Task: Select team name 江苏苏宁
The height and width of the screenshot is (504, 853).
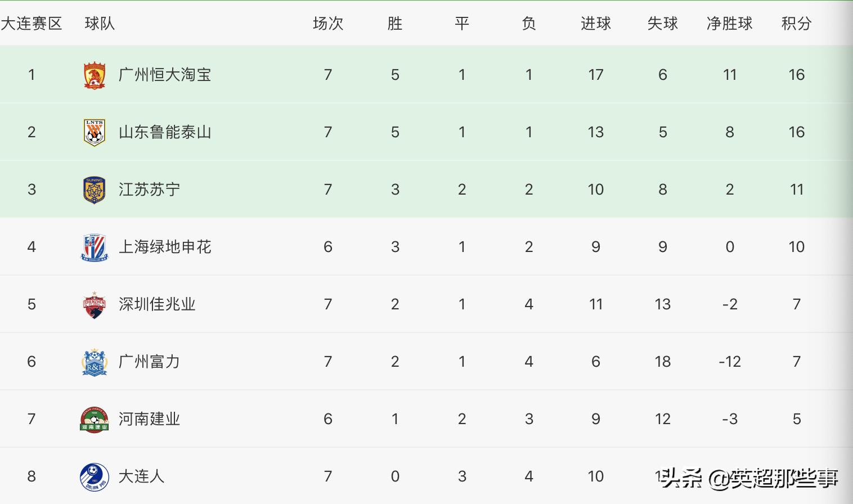Action: point(149,190)
